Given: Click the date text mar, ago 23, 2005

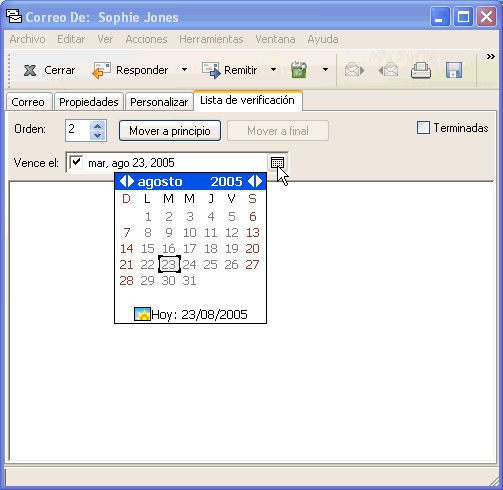Looking at the screenshot, I should pyautogui.click(x=131, y=163).
